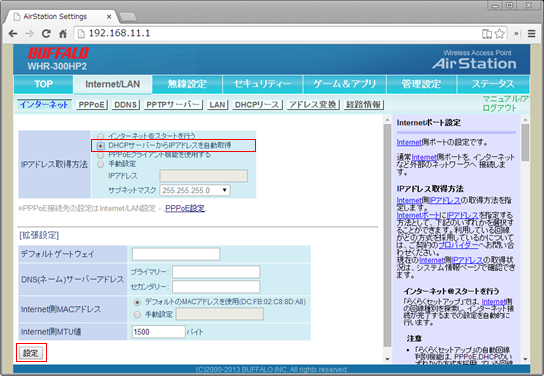The height and width of the screenshot is (376, 544).
Task: Close the AirStation Settings tab
Action: pos(109,17)
